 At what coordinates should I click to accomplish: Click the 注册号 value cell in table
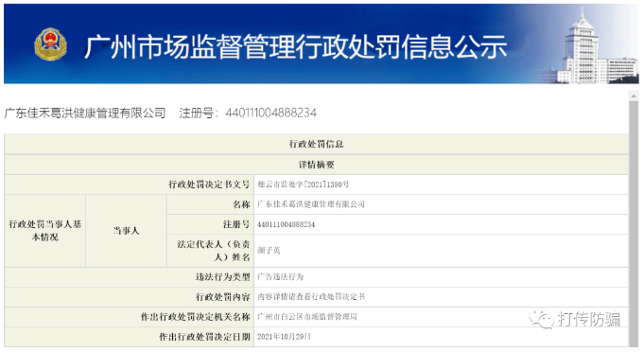pyautogui.click(x=441, y=224)
